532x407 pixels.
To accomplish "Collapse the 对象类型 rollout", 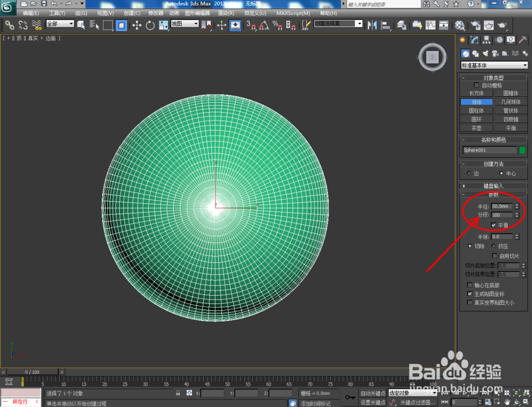I will (x=493, y=78).
